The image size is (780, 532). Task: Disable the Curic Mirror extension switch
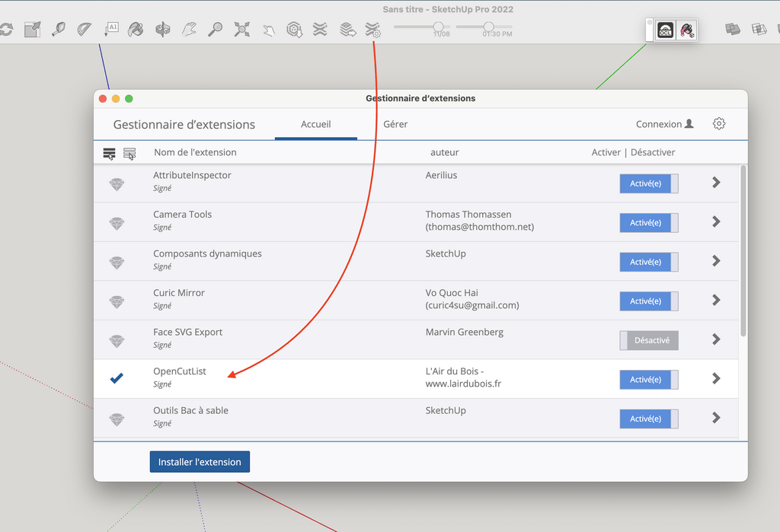click(649, 301)
